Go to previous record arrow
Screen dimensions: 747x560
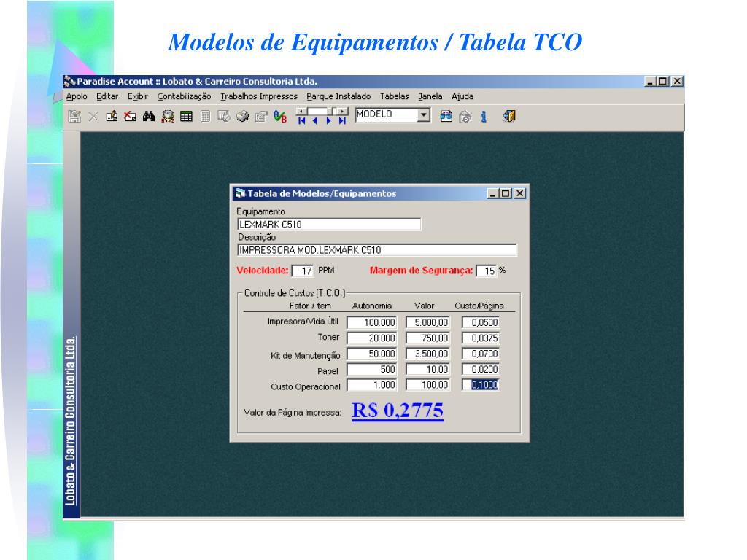point(315,121)
